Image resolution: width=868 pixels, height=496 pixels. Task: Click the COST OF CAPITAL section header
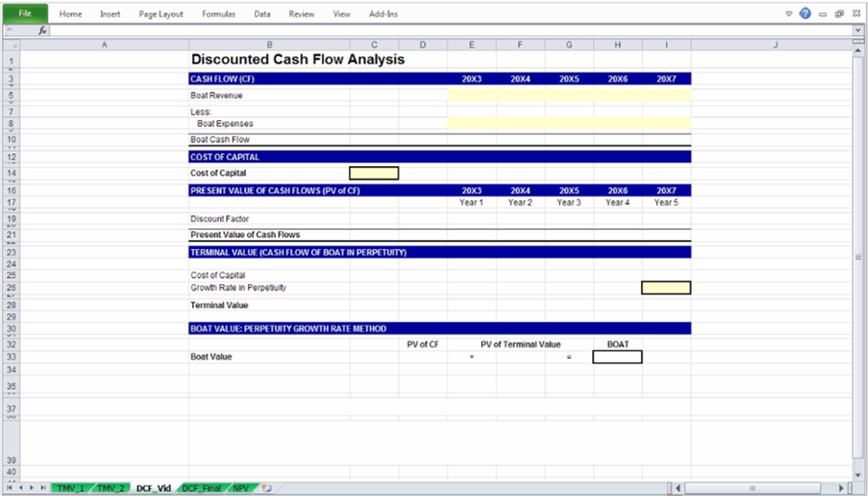point(224,157)
